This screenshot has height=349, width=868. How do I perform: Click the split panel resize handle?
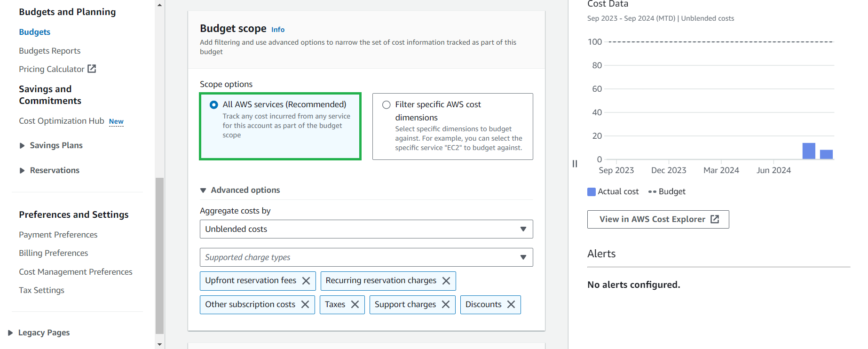[575, 164]
